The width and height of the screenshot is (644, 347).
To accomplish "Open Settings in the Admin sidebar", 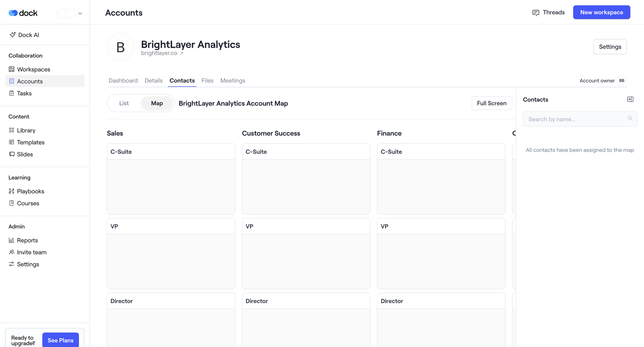I will click(x=45, y=264).
